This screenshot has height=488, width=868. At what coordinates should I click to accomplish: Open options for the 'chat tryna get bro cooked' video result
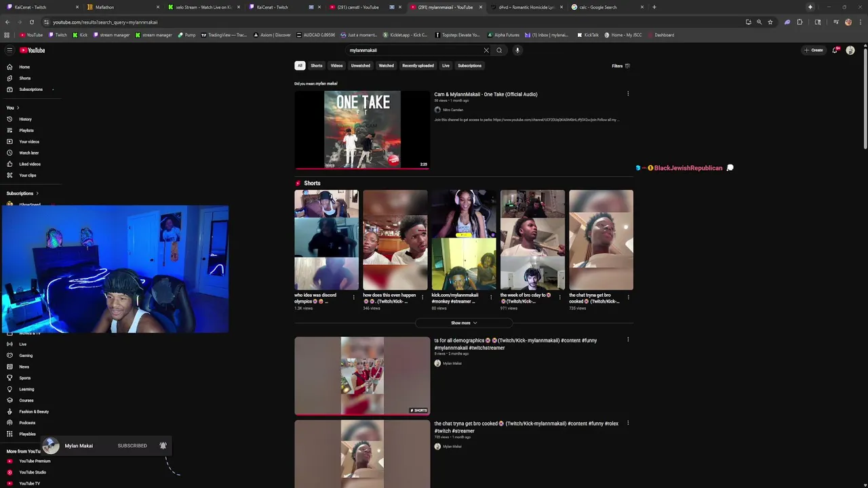628,423
